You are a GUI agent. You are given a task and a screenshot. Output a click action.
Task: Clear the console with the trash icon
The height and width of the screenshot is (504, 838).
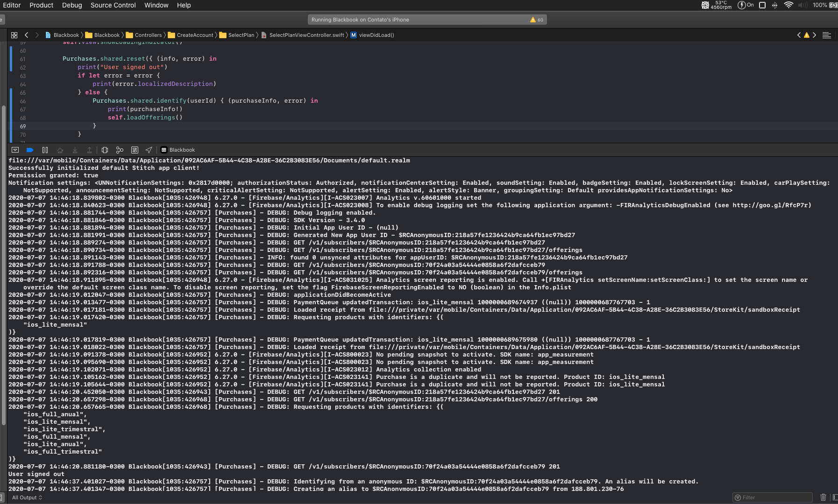[824, 497]
